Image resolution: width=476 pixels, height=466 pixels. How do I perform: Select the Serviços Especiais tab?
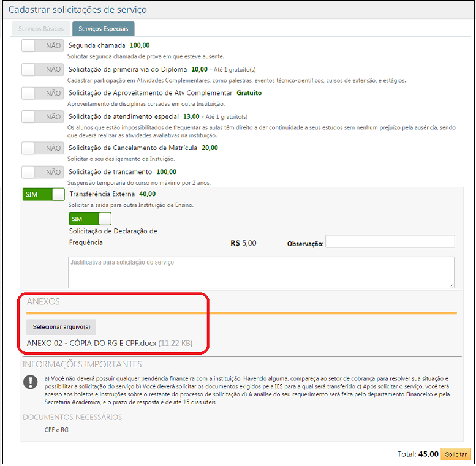(x=103, y=29)
